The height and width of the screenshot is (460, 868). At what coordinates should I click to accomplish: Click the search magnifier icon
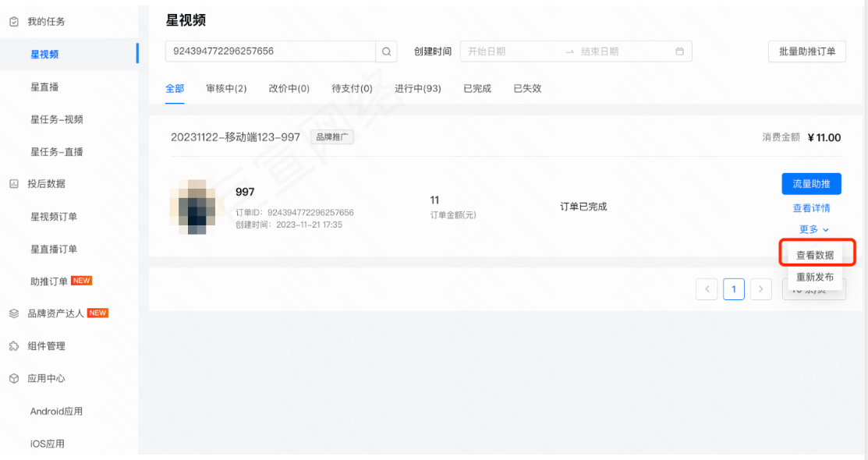point(386,51)
